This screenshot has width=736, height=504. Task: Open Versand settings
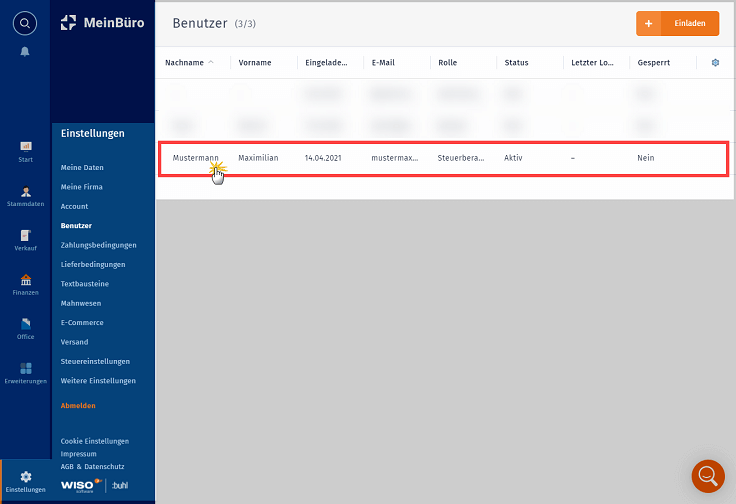click(74, 342)
